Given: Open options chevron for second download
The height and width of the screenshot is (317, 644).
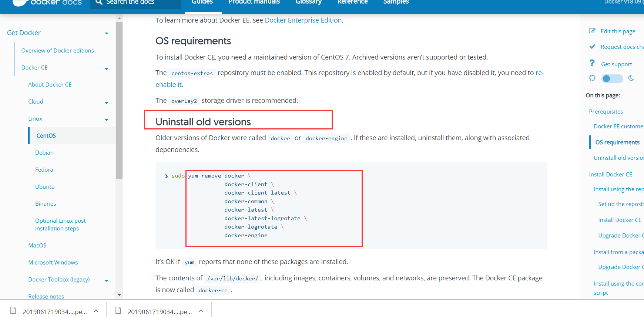Looking at the screenshot, I should click(201, 311).
